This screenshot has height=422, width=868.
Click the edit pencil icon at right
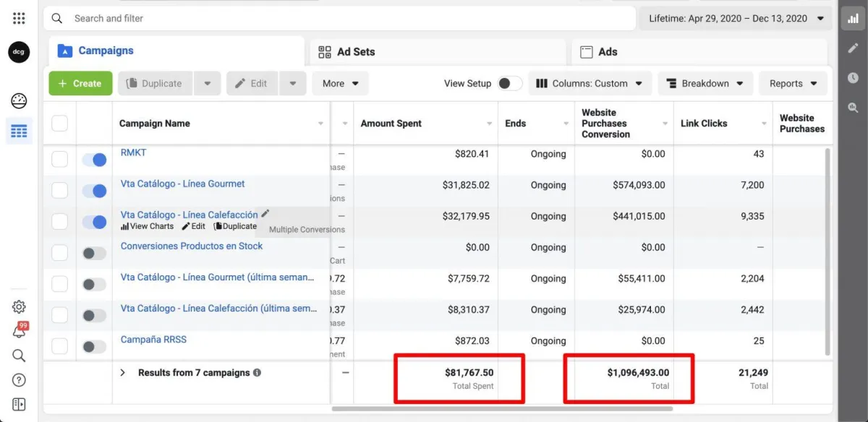(x=854, y=48)
